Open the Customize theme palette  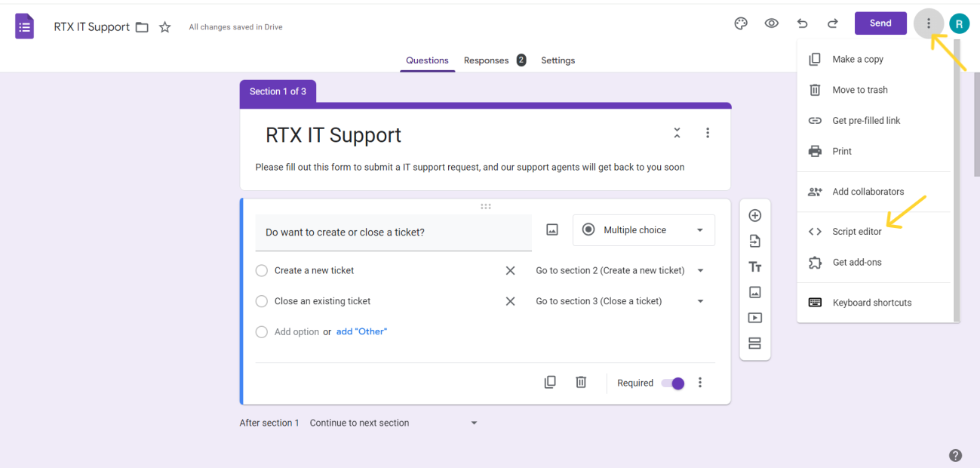tap(740, 23)
